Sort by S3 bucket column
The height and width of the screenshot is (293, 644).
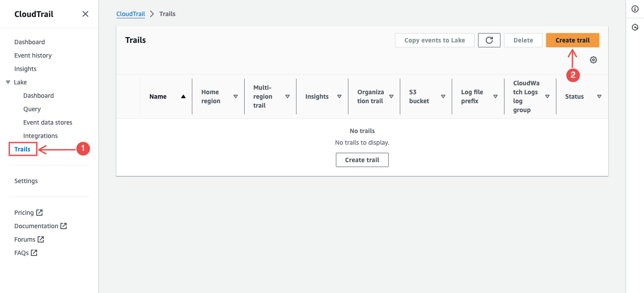click(443, 96)
